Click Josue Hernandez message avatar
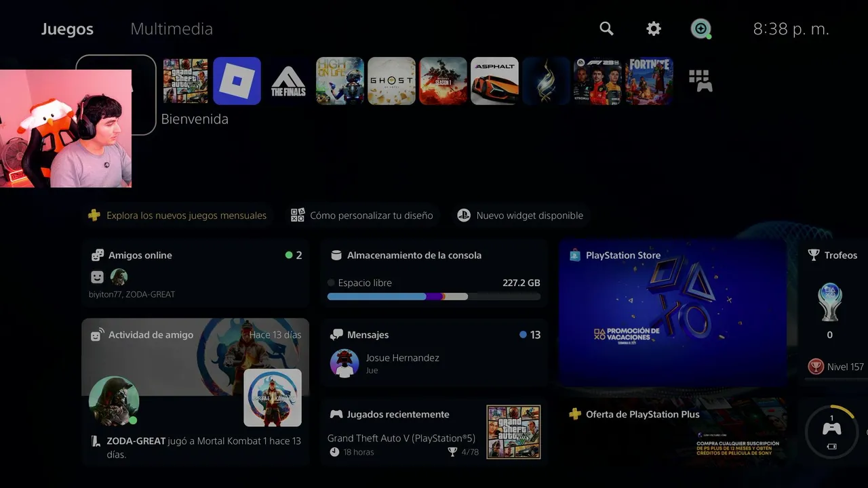 pyautogui.click(x=344, y=363)
